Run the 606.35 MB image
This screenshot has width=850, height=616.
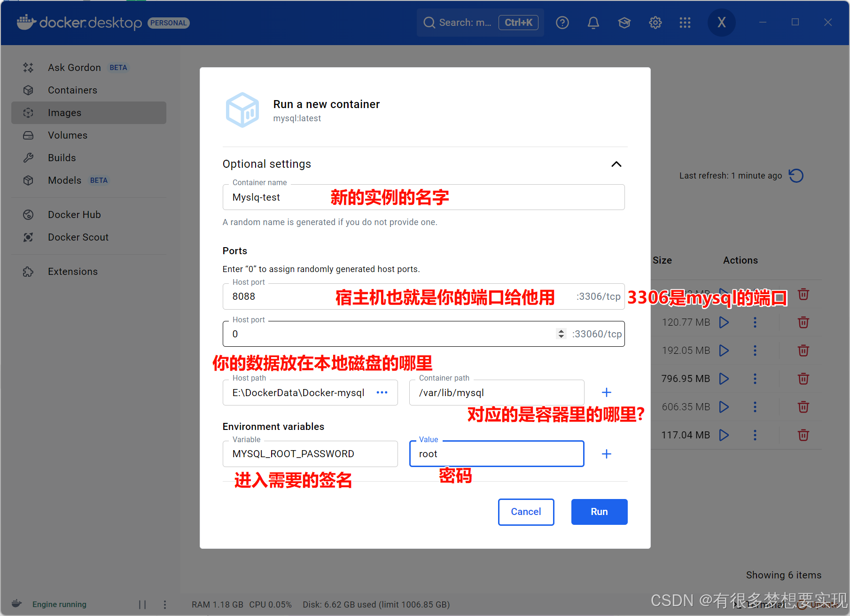point(724,407)
